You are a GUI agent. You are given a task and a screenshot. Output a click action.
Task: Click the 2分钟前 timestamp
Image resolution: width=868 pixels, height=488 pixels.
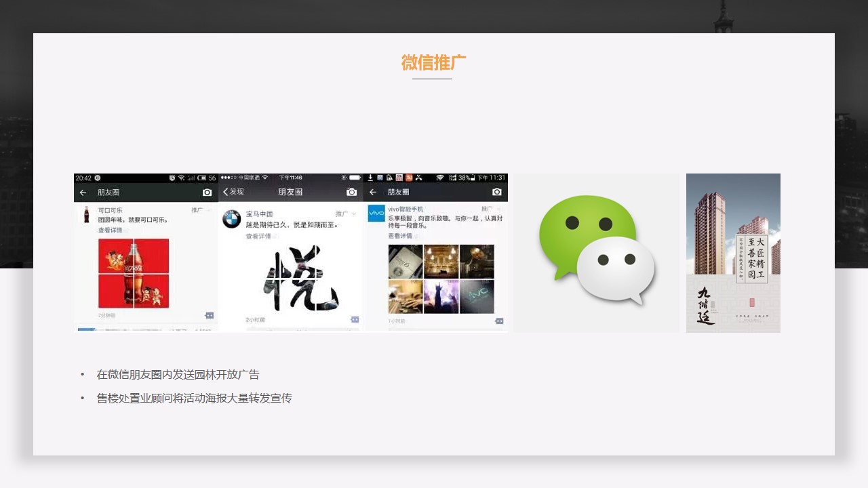[107, 316]
